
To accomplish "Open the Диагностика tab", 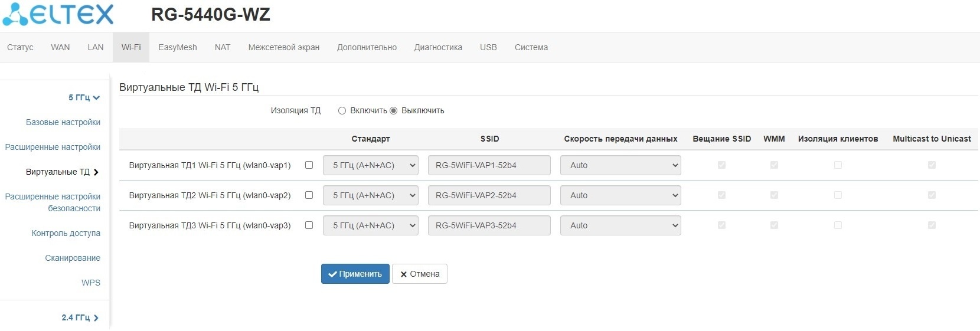I will (x=437, y=47).
